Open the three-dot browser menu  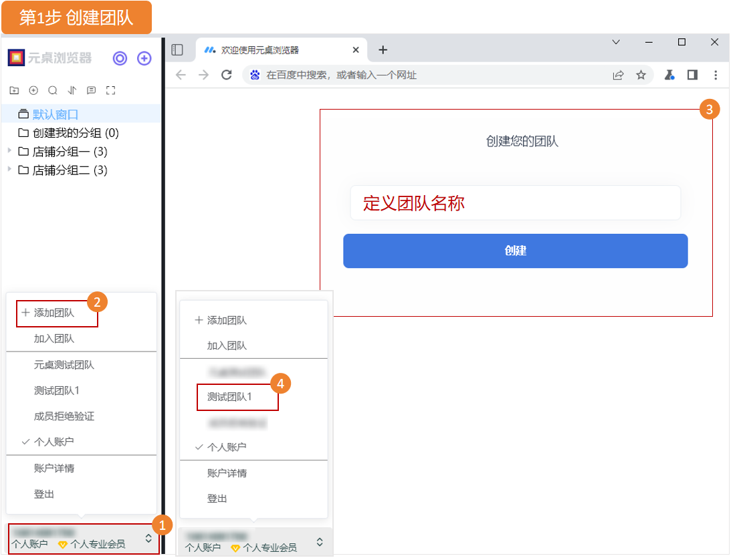point(716,75)
